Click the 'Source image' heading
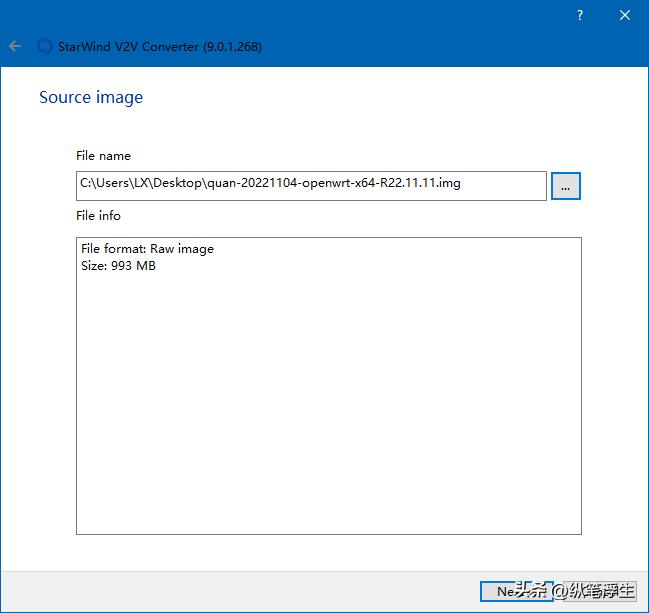Viewport: 649px width, 613px height. (91, 98)
